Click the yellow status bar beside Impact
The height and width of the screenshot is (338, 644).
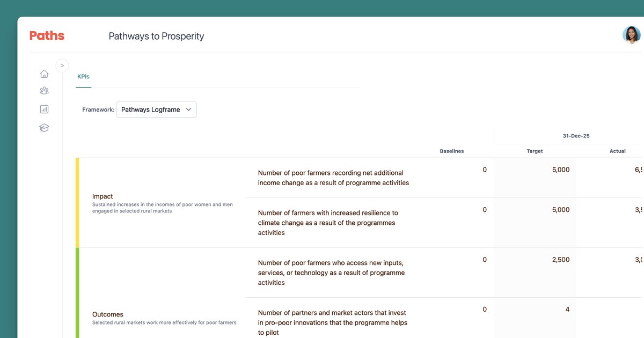click(77, 202)
